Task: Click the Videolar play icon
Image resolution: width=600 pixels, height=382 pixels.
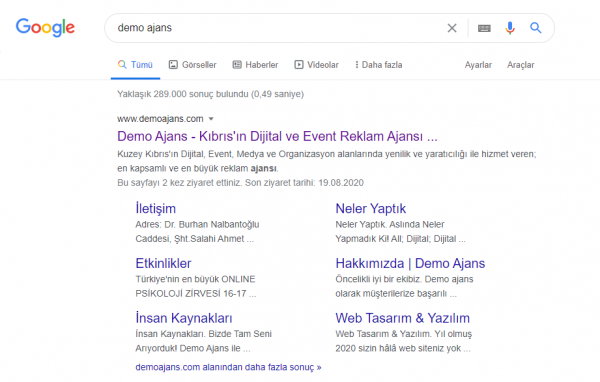Action: (x=298, y=65)
